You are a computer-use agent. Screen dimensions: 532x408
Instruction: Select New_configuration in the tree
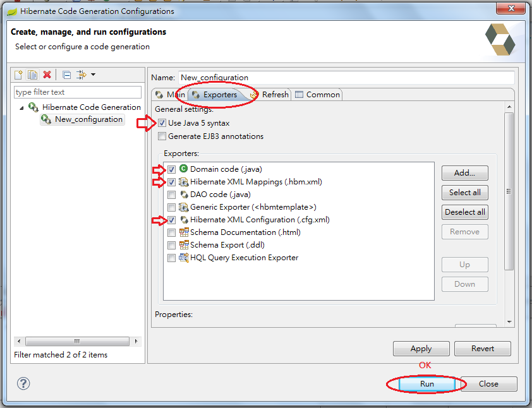pos(88,119)
